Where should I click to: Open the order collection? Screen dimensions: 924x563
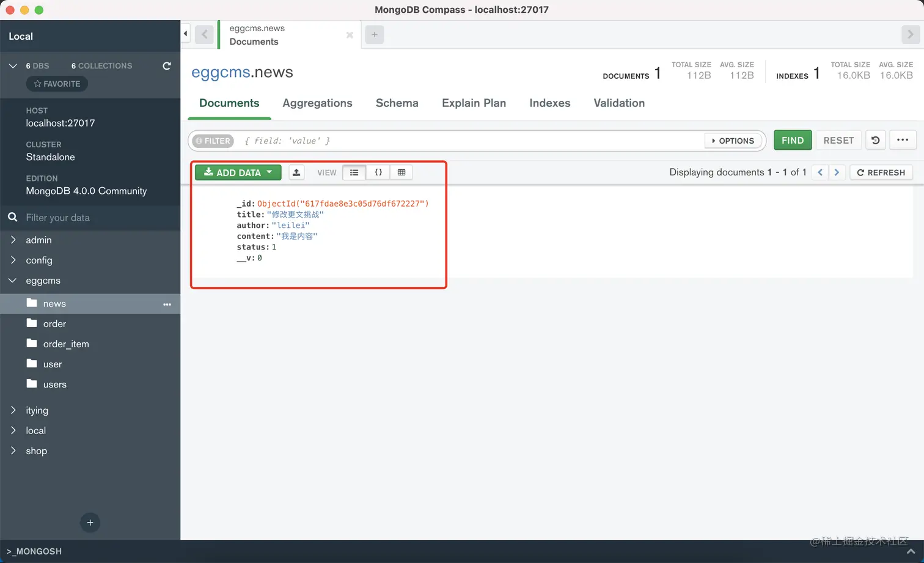[54, 324]
